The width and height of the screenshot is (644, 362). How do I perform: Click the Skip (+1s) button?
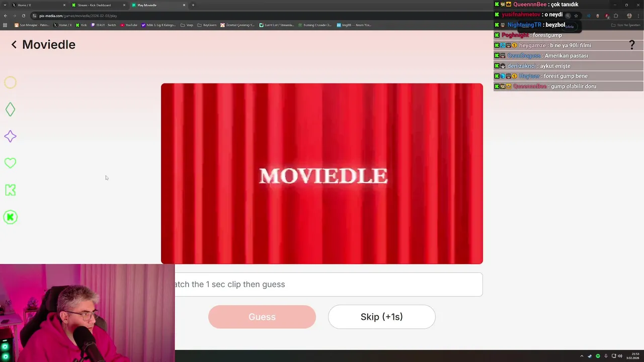point(381,317)
